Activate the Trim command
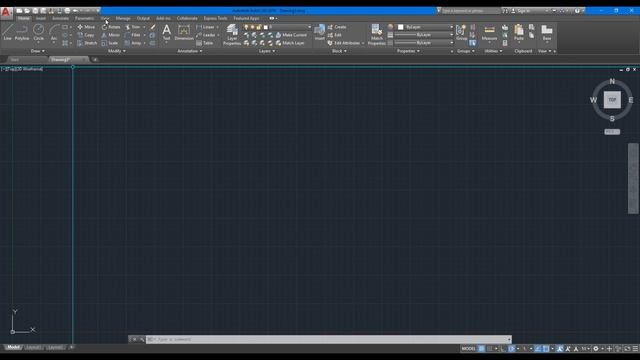Viewport: 640px width, 360px height. (x=133, y=27)
